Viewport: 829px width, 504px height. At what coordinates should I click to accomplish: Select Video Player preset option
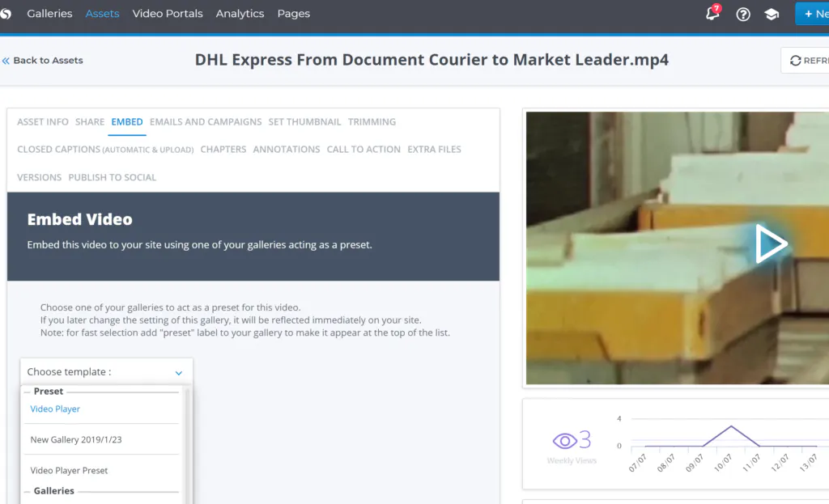pyautogui.click(x=55, y=409)
